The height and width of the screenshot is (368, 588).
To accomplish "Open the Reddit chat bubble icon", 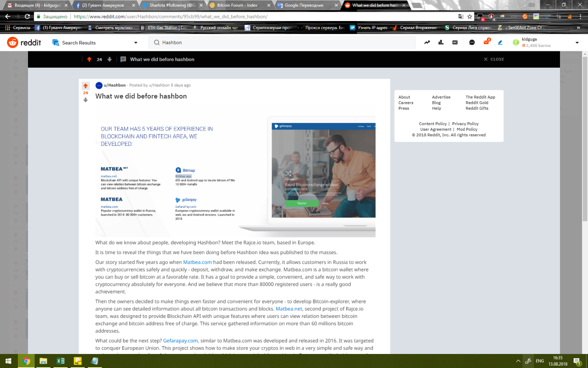I will click(472, 42).
